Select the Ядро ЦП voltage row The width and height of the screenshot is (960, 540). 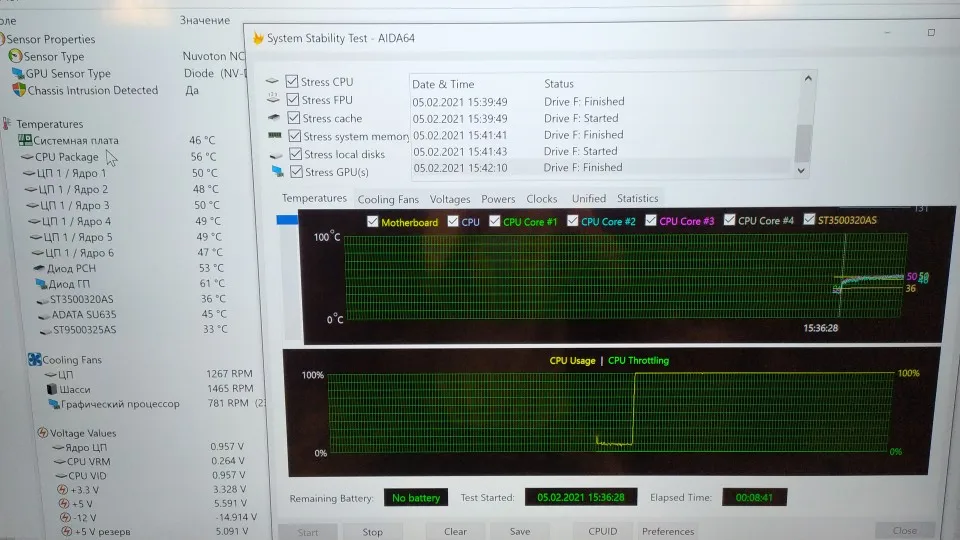click(148, 447)
